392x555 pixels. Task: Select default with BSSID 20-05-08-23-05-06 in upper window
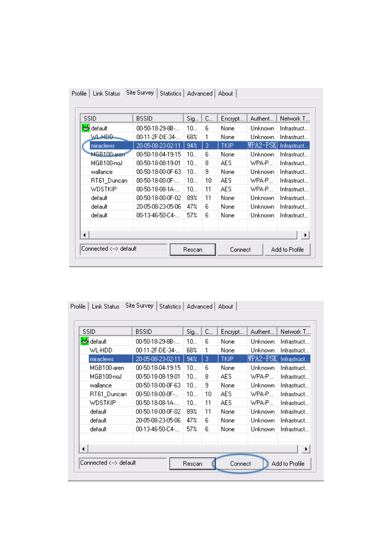click(195, 207)
